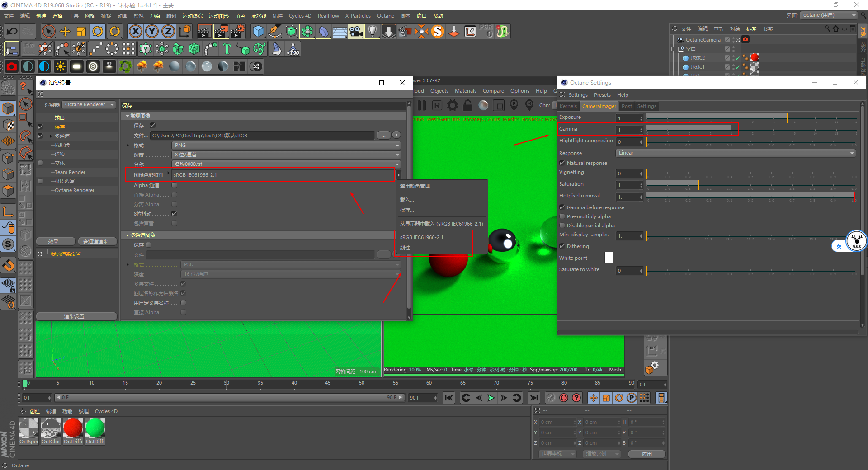868x470 pixels.
Task: Click the Octane viewer lock resolution icon
Action: [468, 105]
